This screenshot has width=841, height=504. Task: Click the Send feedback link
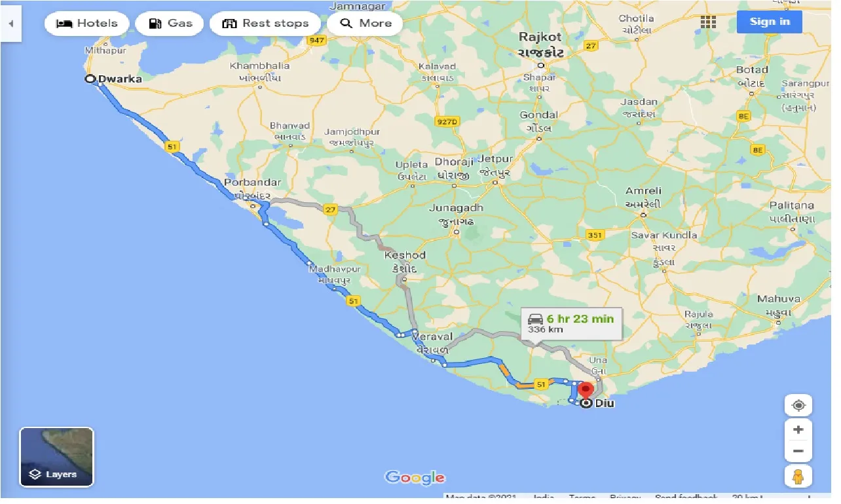click(x=687, y=497)
